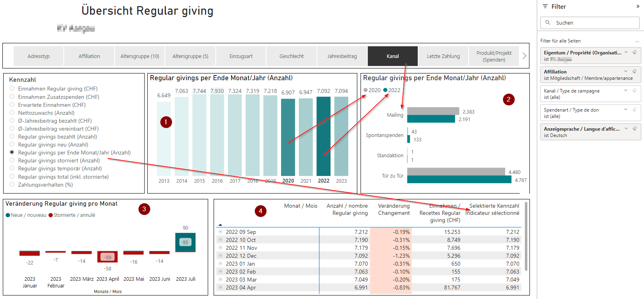Open the Affiliation tab
644x299 pixels.
pyautogui.click(x=89, y=56)
